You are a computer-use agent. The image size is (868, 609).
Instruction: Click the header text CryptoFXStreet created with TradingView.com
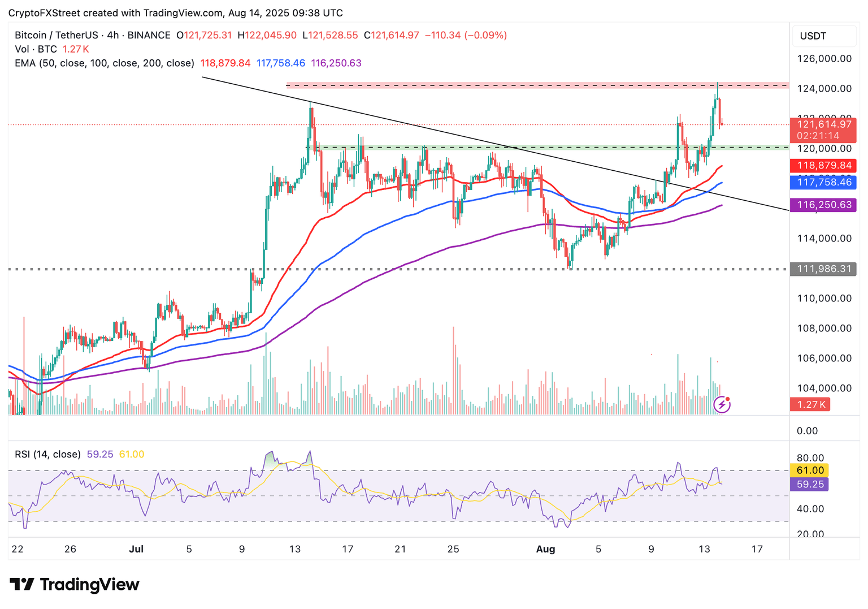[175, 13]
